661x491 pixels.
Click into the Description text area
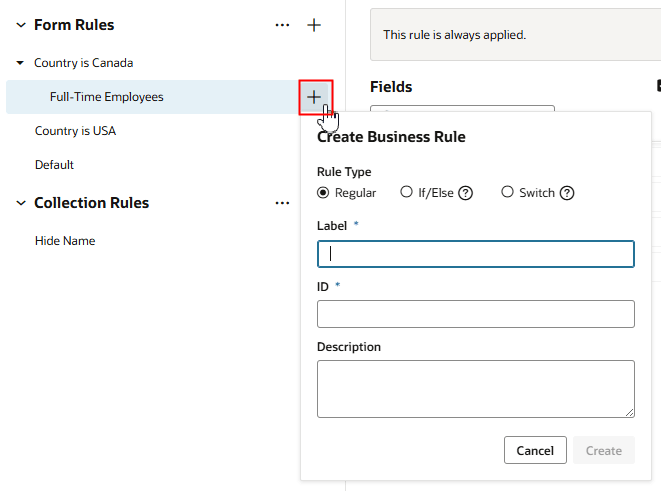point(475,388)
